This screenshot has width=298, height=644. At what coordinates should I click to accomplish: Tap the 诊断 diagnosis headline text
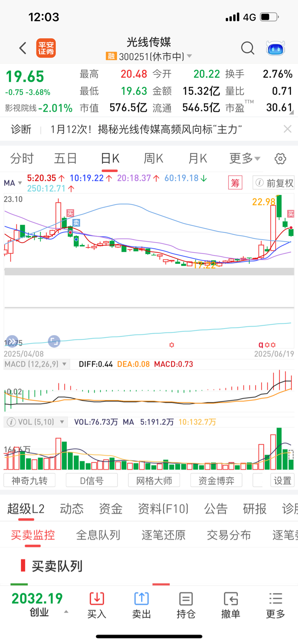[146, 129]
